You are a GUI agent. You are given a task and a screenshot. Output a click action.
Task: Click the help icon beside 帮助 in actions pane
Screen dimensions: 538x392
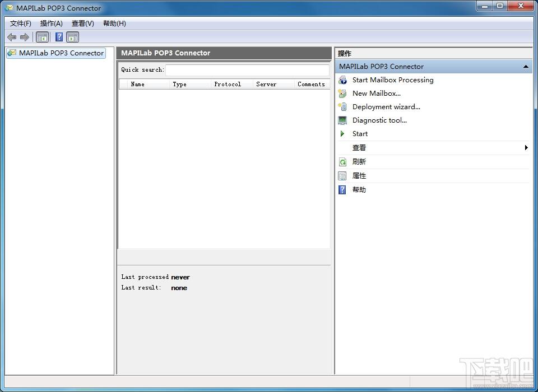coord(342,190)
